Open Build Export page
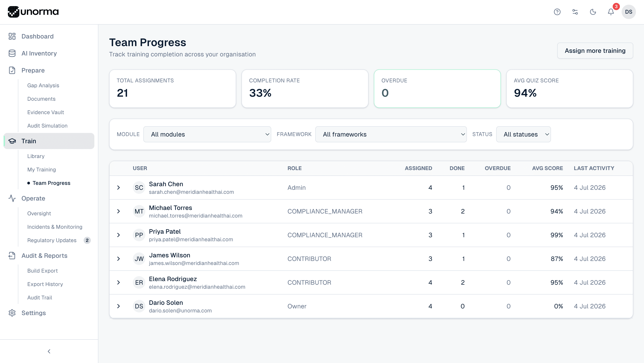The image size is (644, 363). pyautogui.click(x=42, y=271)
